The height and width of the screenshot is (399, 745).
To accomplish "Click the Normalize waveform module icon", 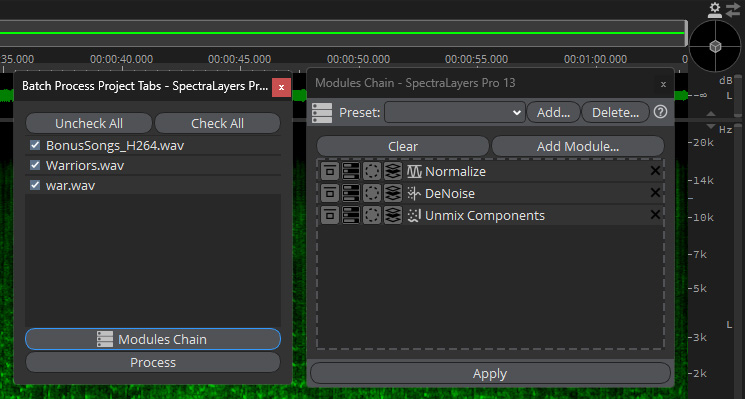I will tap(414, 171).
